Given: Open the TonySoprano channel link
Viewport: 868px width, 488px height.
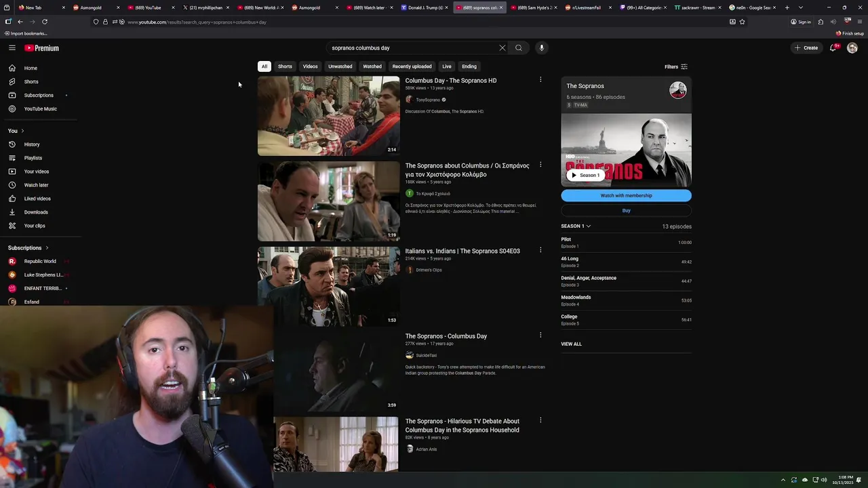Looking at the screenshot, I should pos(428,100).
